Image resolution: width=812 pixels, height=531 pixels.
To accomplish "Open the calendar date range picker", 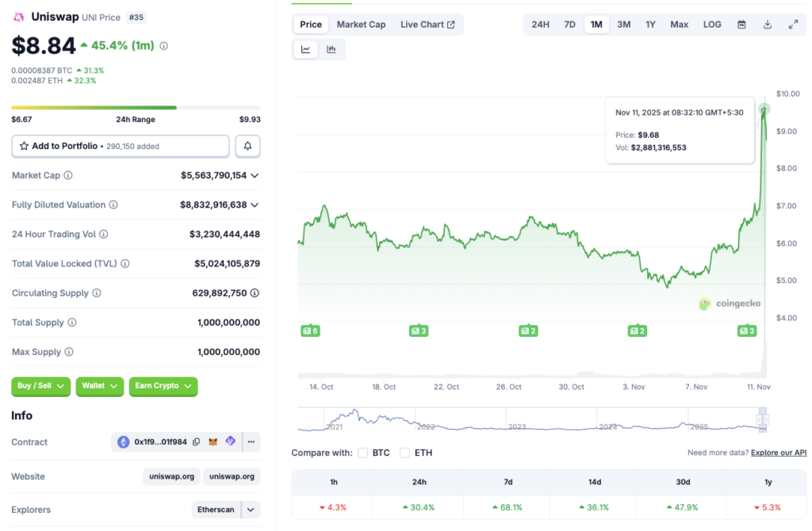I will pos(741,25).
